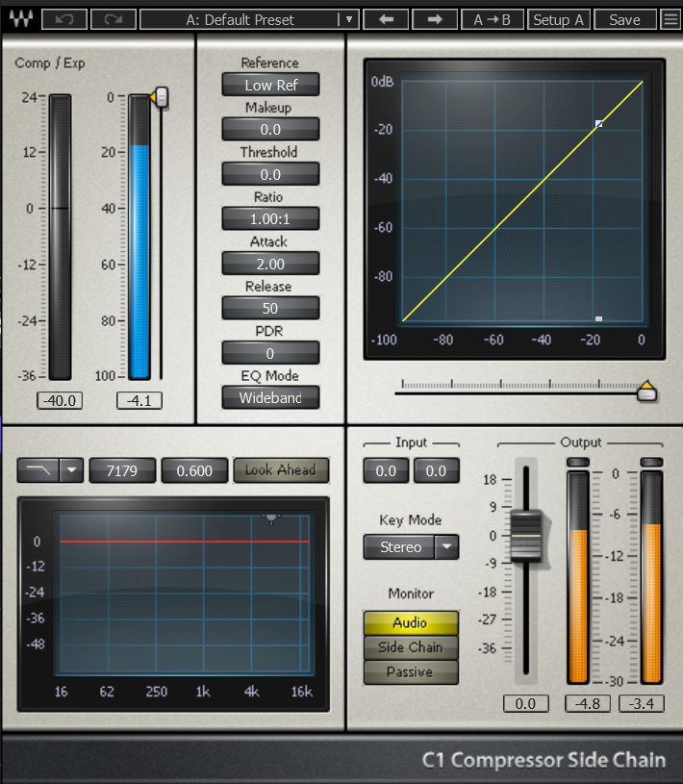Click the PDR value field
The width and height of the screenshot is (683, 784).
tap(270, 353)
